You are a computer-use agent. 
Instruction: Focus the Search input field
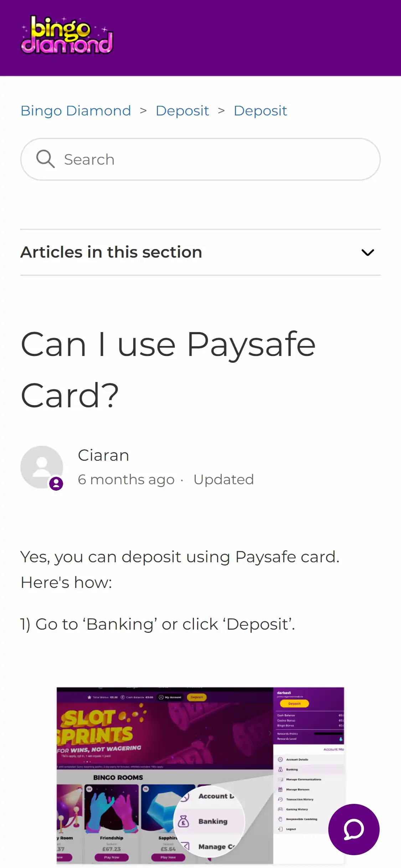coord(214,159)
